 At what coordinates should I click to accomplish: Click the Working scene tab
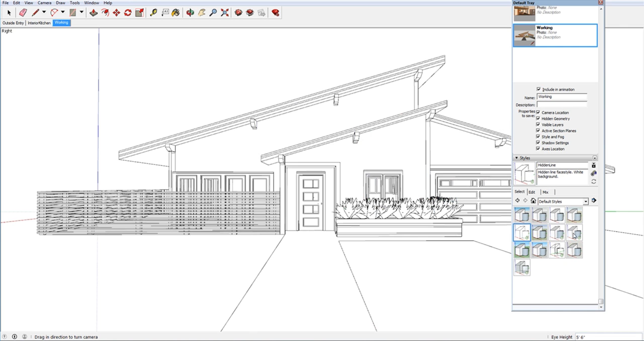point(61,23)
